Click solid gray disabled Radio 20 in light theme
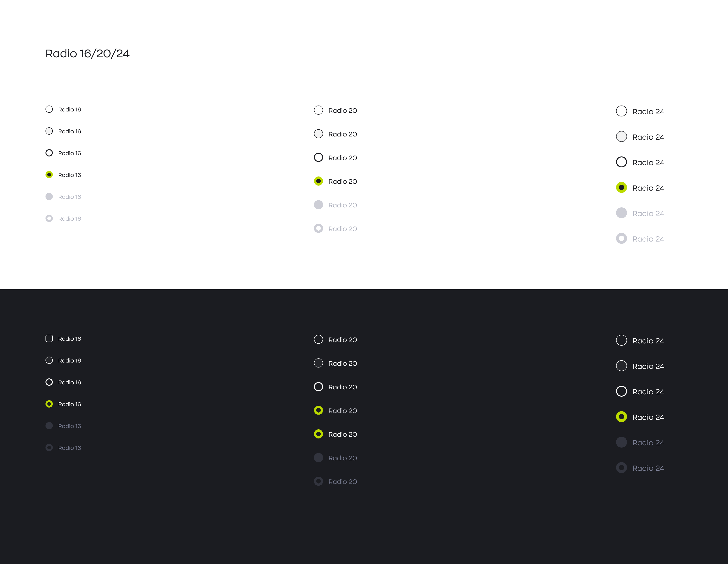This screenshot has width=728, height=564. [x=318, y=205]
